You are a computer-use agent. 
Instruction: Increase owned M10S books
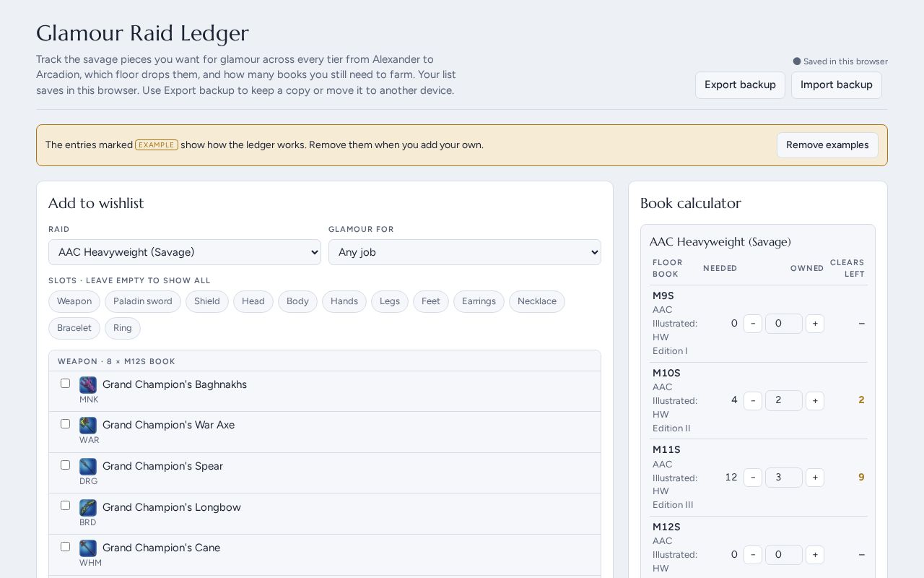[x=815, y=400]
